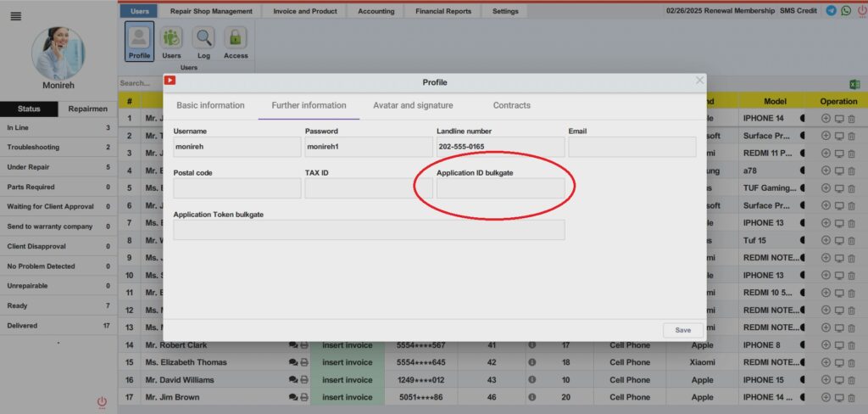This screenshot has height=414, width=868.
Task: Open the hamburger menu in the sidebar
Action: (16, 17)
